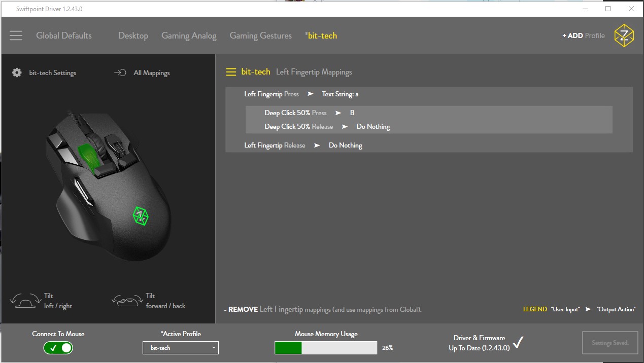This screenshot has height=363, width=644.
Task: Select the Tilt left / right icon
Action: click(25, 301)
